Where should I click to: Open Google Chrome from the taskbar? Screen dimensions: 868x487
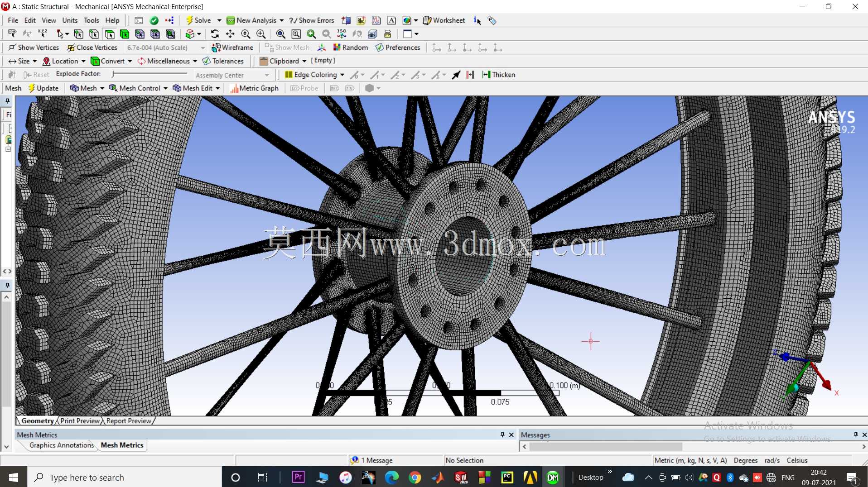click(415, 477)
